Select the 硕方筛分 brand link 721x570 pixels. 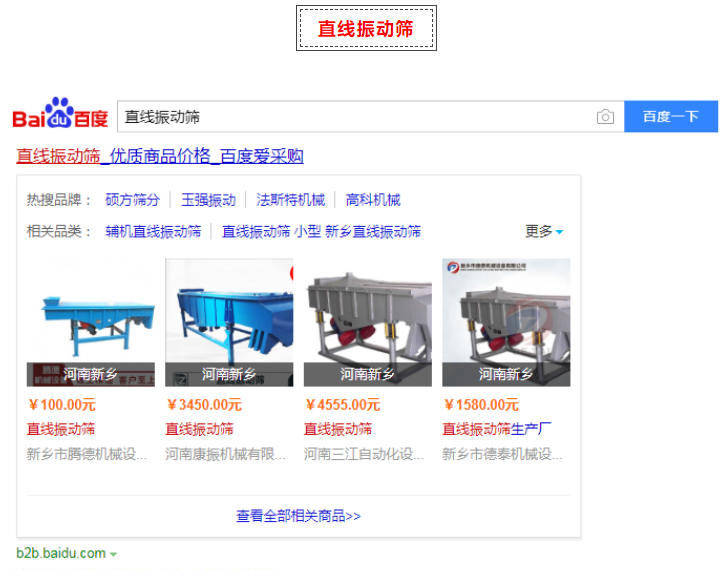coord(132,200)
